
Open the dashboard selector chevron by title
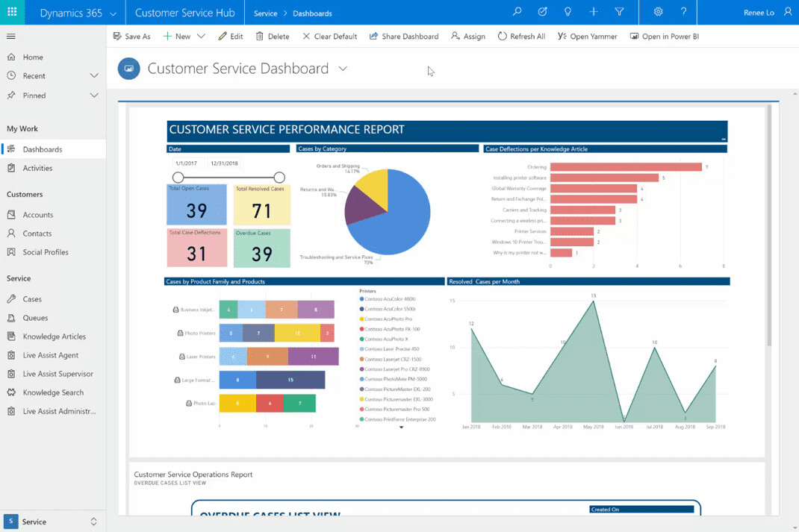(x=343, y=69)
